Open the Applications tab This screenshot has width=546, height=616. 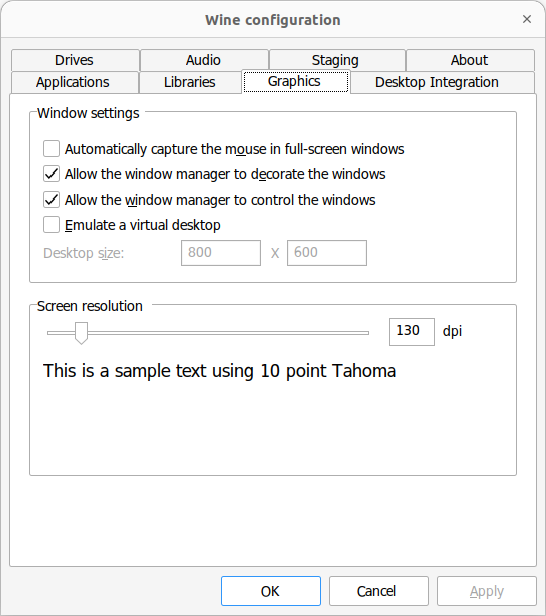pos(75,82)
